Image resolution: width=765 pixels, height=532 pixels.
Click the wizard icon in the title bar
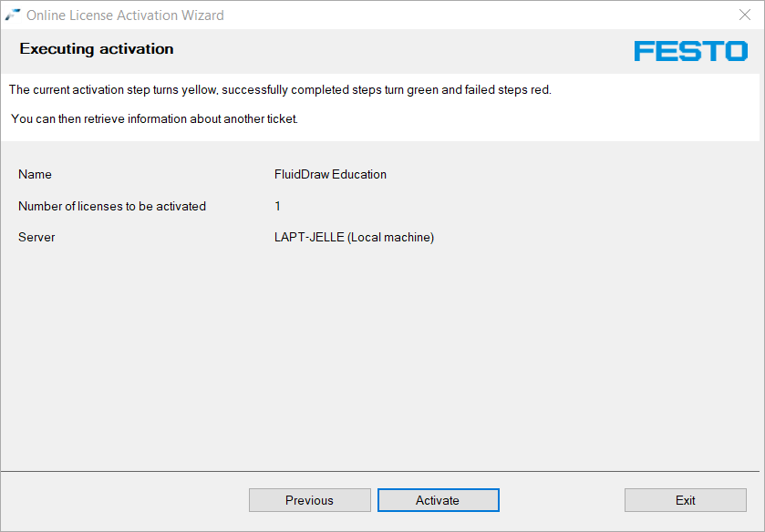(x=13, y=15)
